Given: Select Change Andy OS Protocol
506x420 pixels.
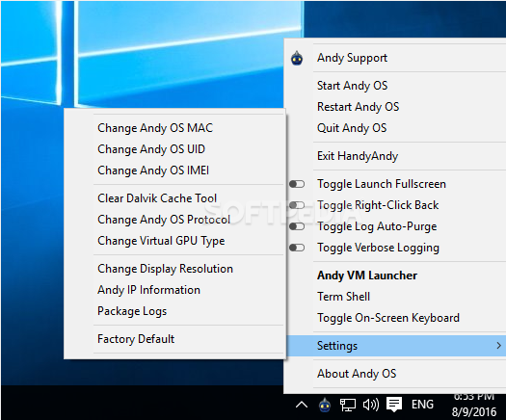Looking at the screenshot, I should [x=164, y=220].
